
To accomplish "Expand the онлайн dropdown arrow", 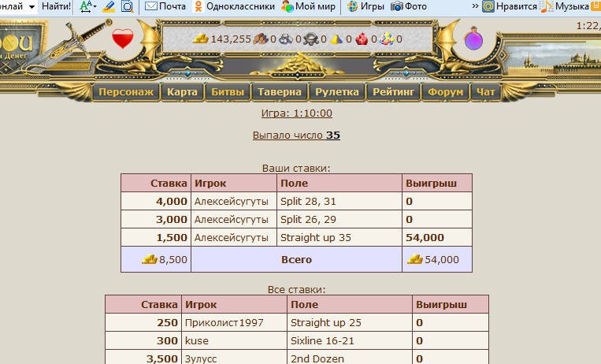I will (32, 6).
